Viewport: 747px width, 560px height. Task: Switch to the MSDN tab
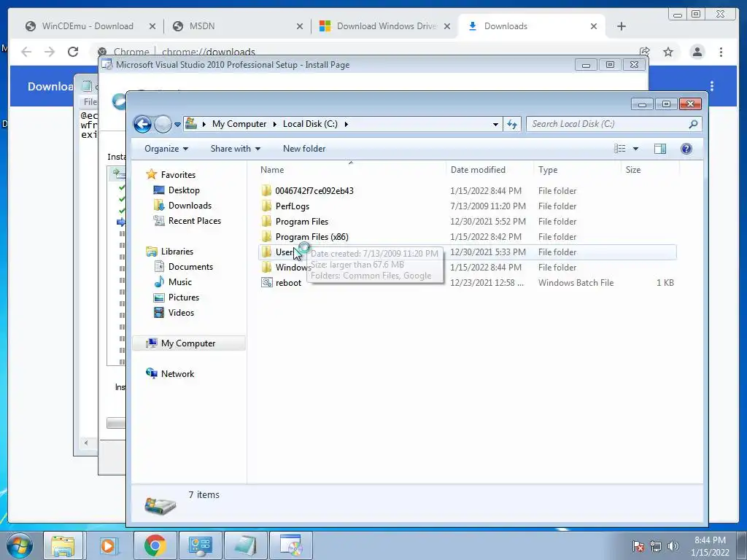coord(202,26)
